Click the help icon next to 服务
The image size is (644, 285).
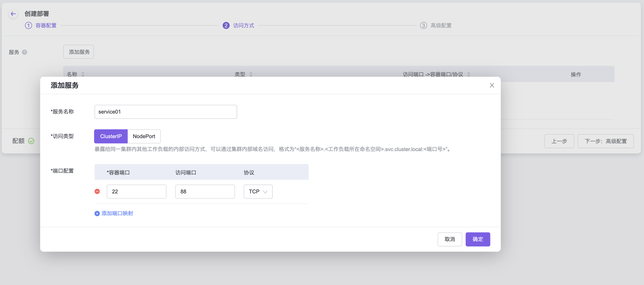tap(24, 52)
